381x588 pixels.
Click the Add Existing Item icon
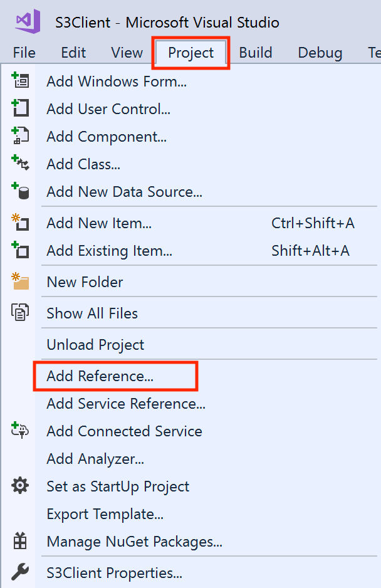click(20, 251)
